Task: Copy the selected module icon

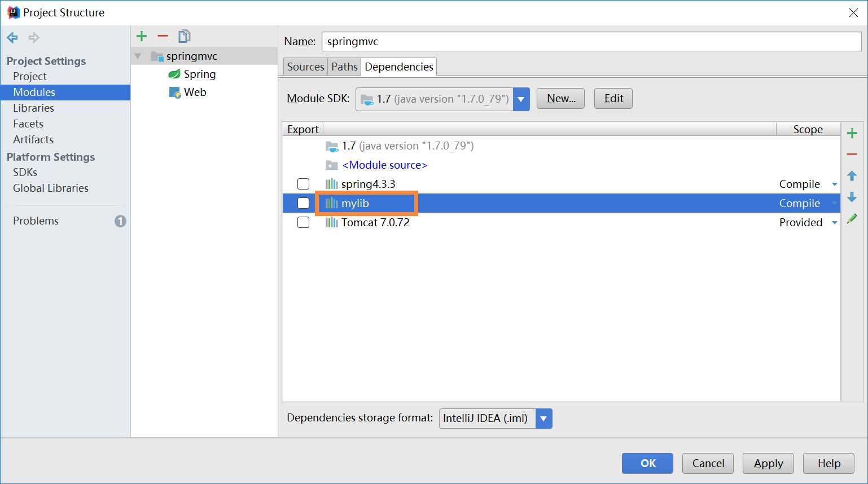Action: (185, 36)
